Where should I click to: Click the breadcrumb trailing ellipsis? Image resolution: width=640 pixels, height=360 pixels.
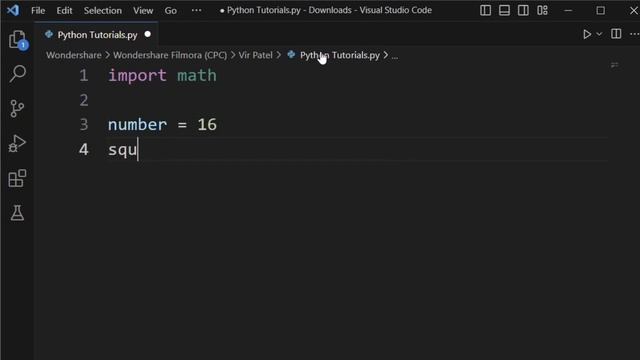[x=395, y=56]
